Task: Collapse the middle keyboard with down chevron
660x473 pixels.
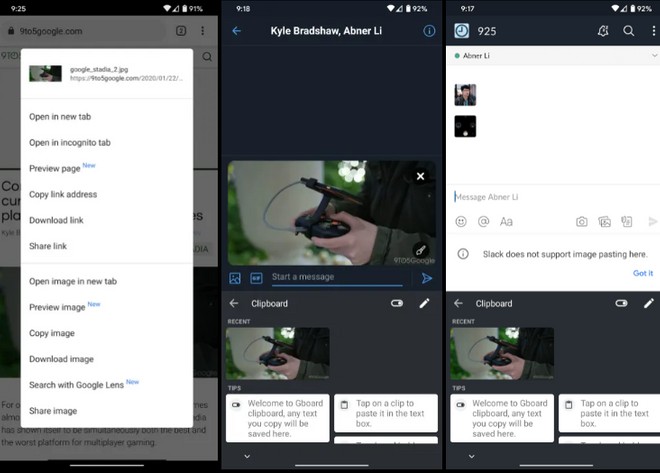Action: [x=247, y=456]
